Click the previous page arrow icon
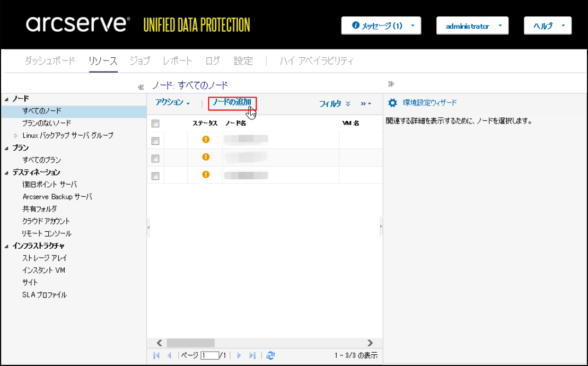Image resolution: width=588 pixels, height=366 pixels. click(169, 355)
